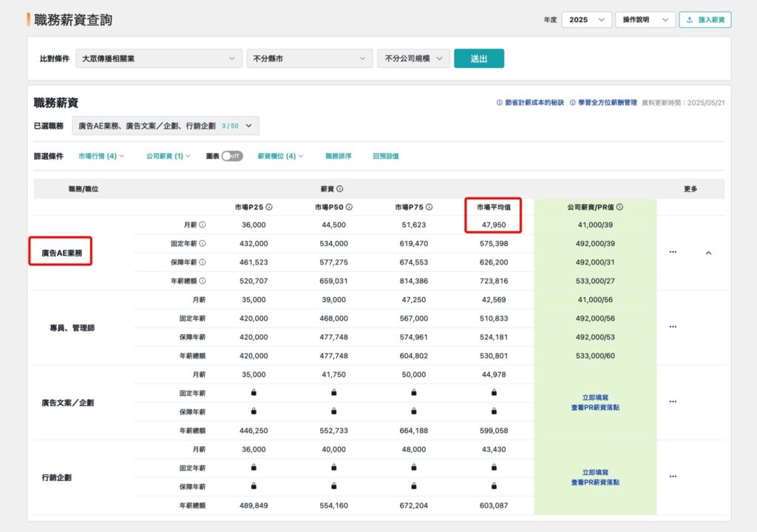
Task: Click the 533,000/60 PR value cell
Action: 595,356
